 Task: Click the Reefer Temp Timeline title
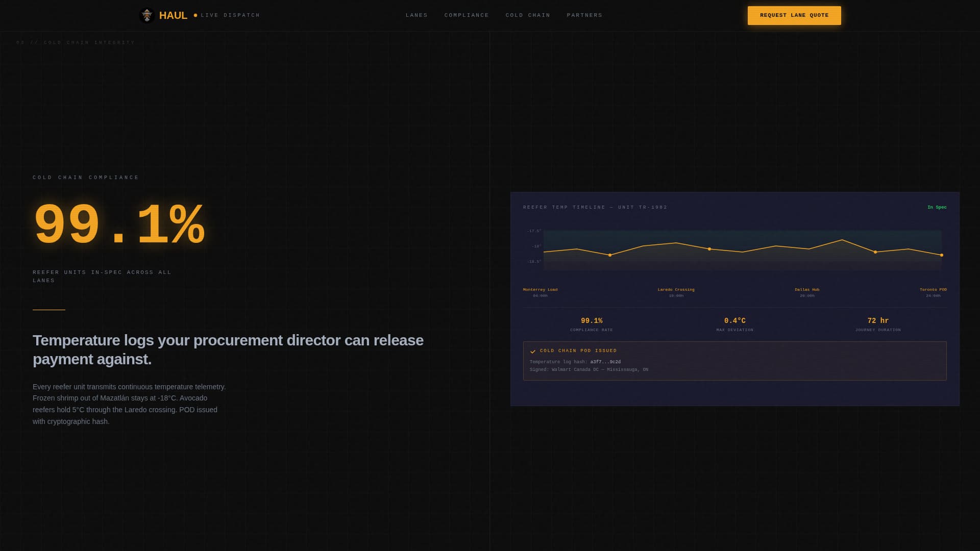[595, 207]
